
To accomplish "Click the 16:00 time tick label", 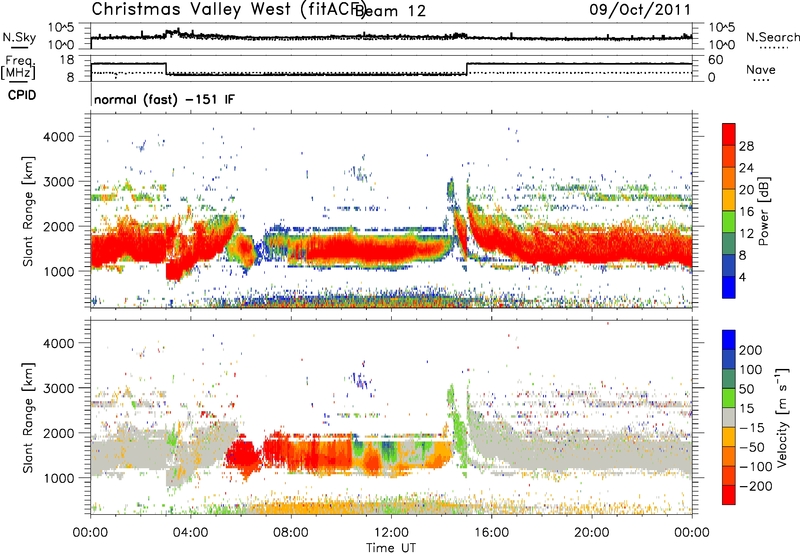I will pyautogui.click(x=491, y=533).
